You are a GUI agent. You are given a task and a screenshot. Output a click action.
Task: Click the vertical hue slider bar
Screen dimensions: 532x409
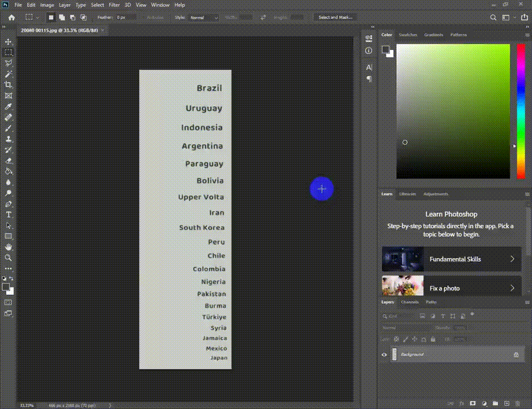pyautogui.click(x=521, y=111)
